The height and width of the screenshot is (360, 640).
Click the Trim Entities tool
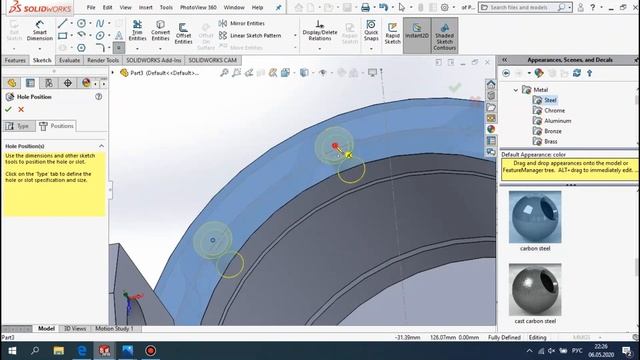(x=137, y=31)
